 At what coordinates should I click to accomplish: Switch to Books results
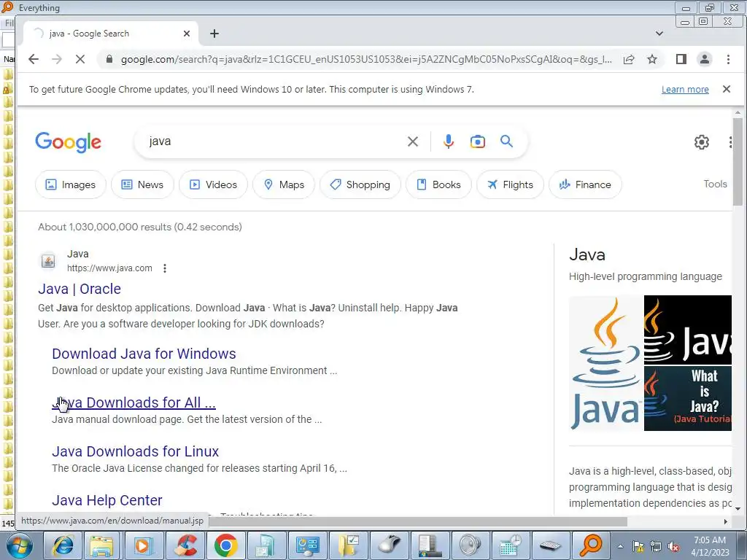click(438, 184)
